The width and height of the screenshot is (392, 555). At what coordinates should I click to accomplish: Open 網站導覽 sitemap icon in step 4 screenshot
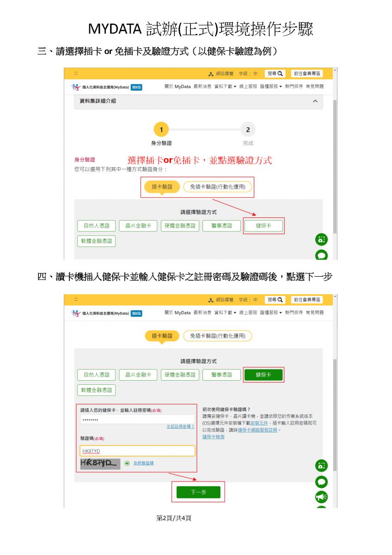(x=211, y=300)
